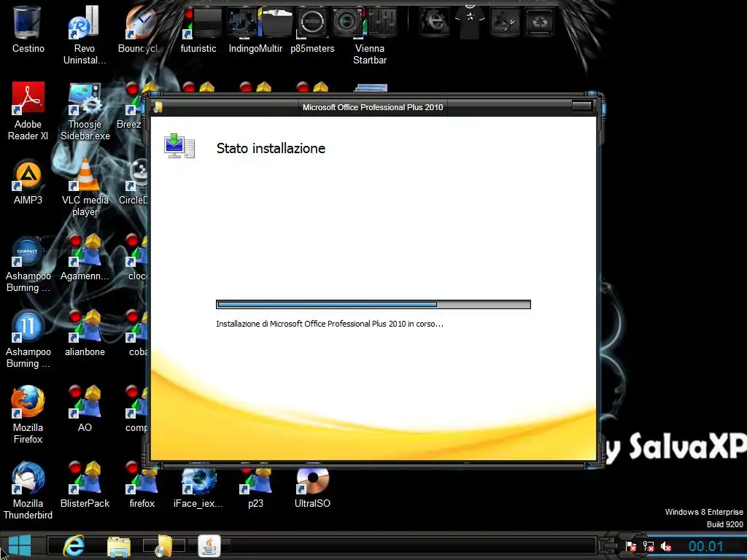Select the iFace_iex... desktop shortcut

tap(198, 488)
